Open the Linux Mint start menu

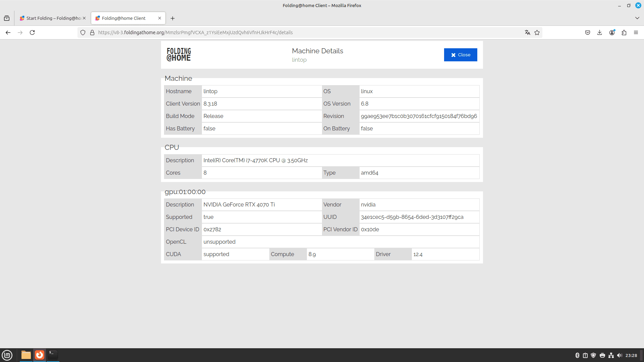(x=7, y=355)
